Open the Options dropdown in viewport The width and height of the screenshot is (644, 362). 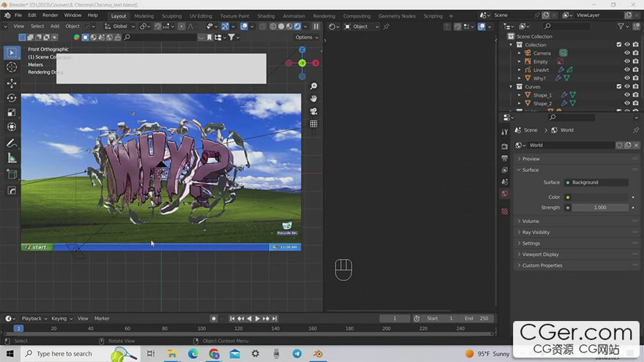pos(307,37)
